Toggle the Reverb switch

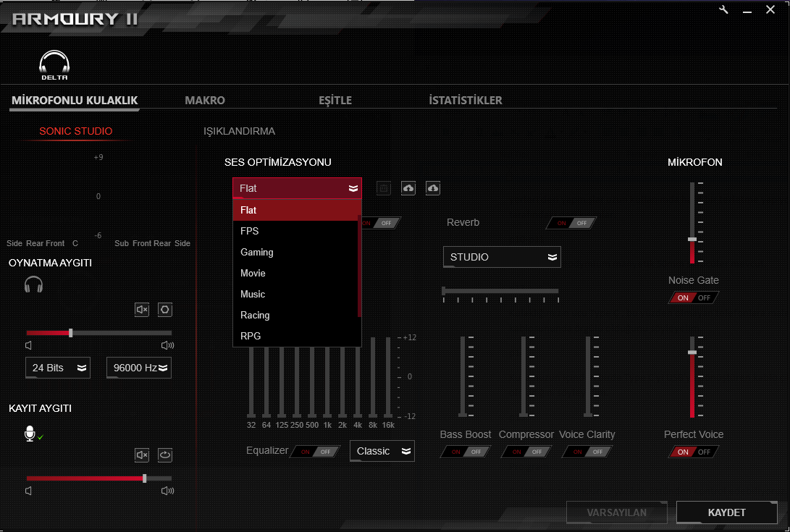[x=571, y=223]
